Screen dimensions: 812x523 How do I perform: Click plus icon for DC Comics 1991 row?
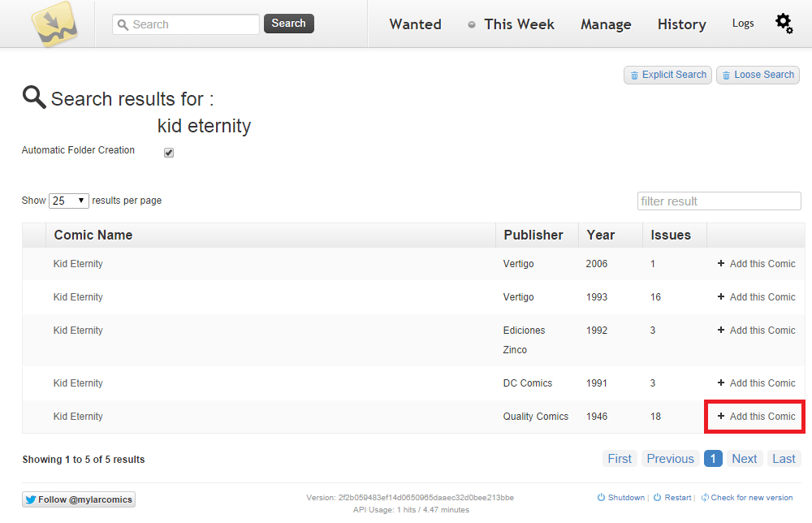tap(721, 383)
